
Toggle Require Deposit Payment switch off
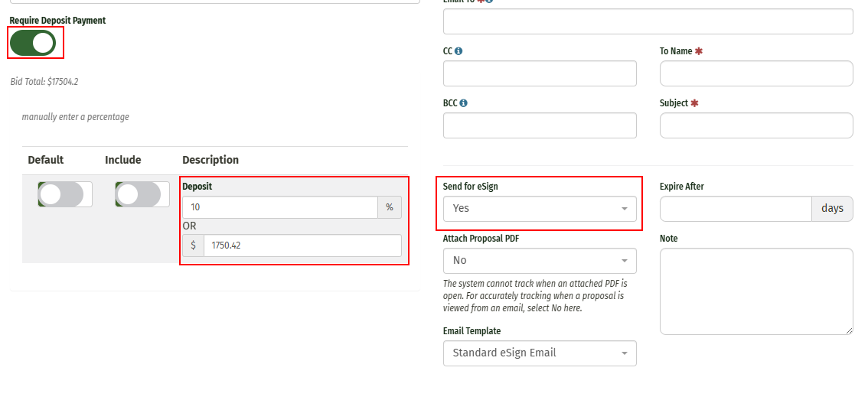[x=33, y=43]
